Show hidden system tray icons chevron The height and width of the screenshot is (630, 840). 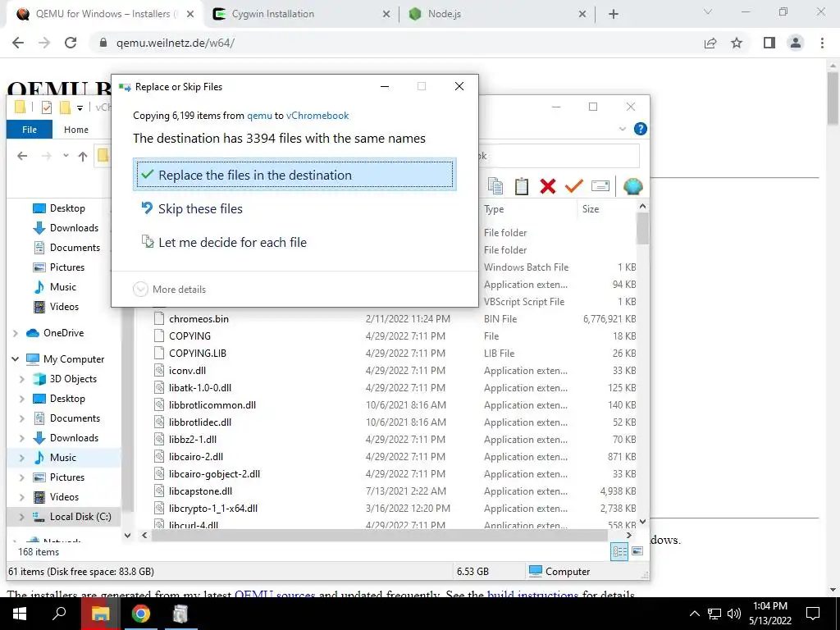click(x=694, y=614)
